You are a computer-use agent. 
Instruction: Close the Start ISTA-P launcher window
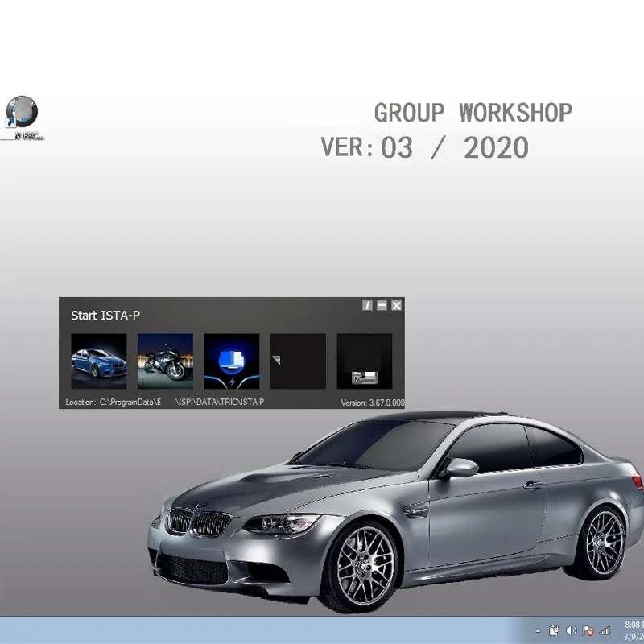coord(396,305)
